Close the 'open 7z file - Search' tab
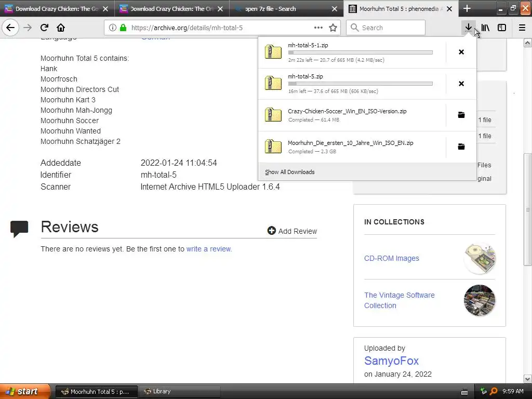532x399 pixels. coord(335,9)
